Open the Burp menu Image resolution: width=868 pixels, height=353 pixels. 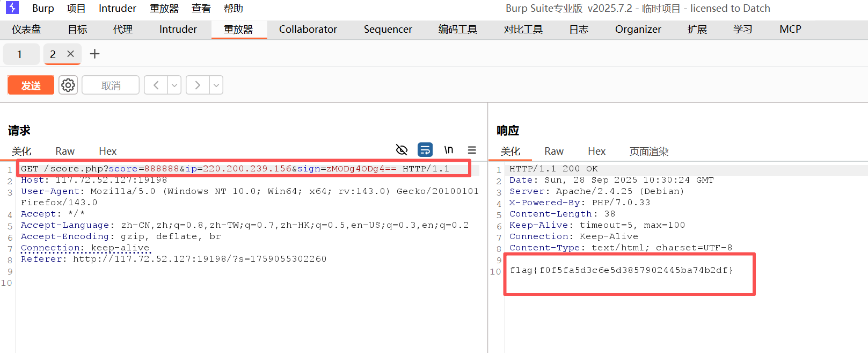point(43,8)
